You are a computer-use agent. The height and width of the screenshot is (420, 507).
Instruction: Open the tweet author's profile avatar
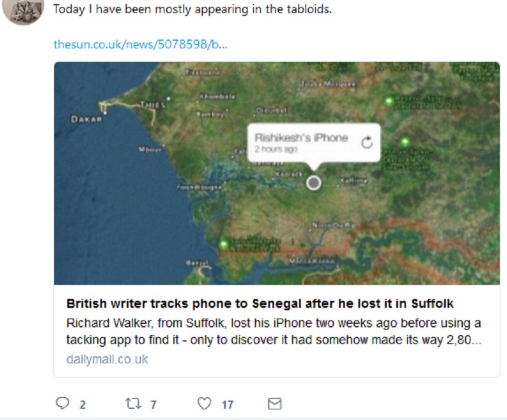tap(24, 11)
